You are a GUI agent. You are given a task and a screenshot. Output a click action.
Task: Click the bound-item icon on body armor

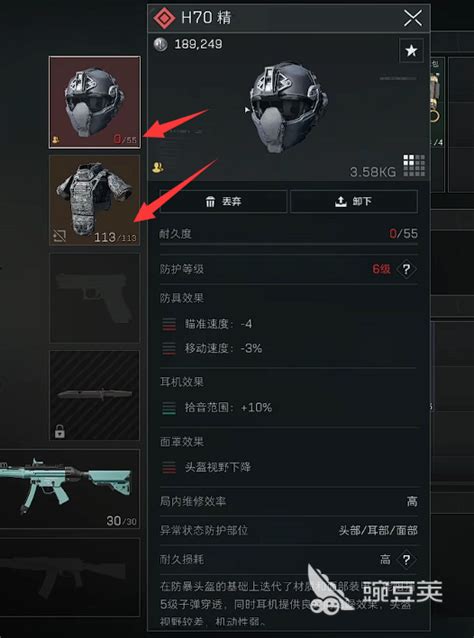[x=59, y=236]
